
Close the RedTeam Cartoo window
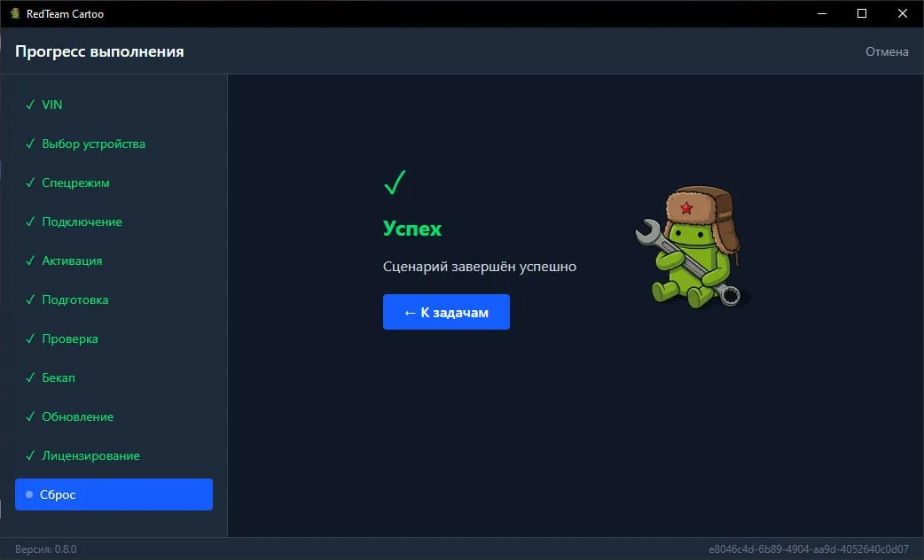(903, 13)
